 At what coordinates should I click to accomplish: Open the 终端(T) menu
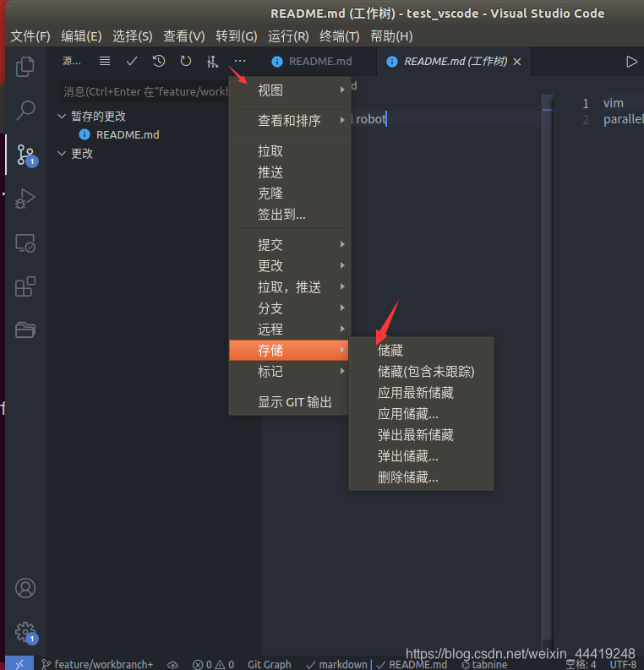click(339, 36)
